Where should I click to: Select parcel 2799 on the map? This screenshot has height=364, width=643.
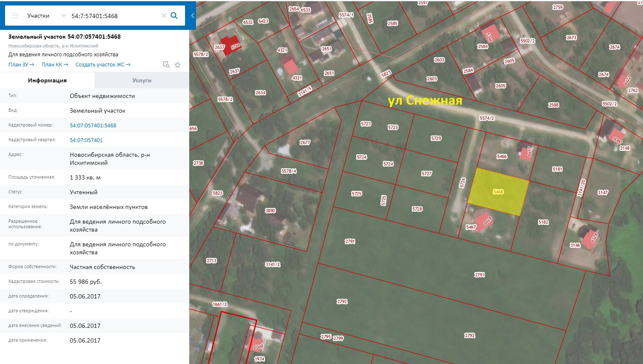pyautogui.click(x=339, y=338)
